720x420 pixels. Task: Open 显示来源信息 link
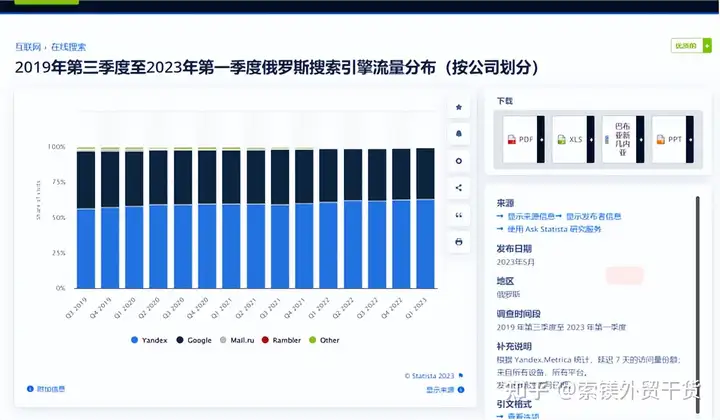point(531,216)
